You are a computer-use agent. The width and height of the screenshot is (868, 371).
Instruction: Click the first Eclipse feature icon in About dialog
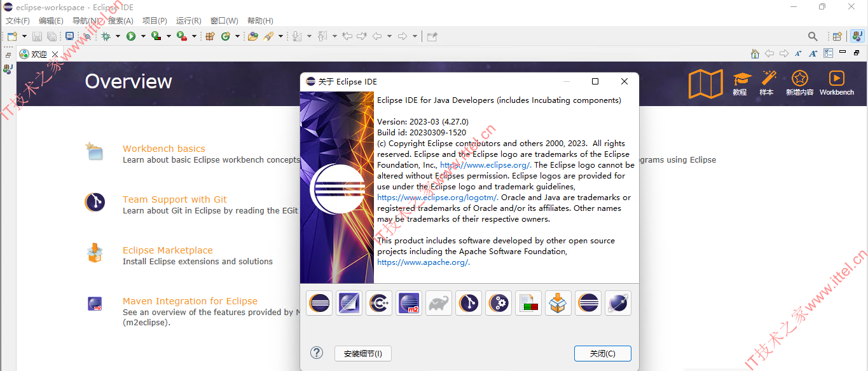(319, 303)
